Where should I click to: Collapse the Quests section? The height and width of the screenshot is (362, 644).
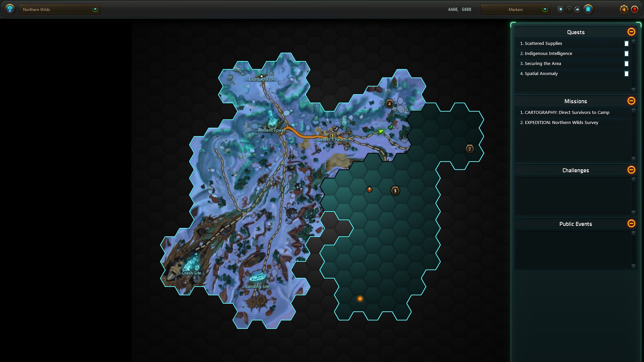click(631, 32)
